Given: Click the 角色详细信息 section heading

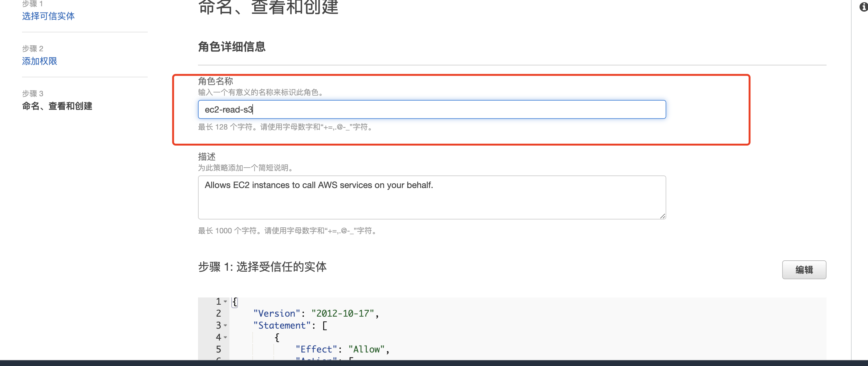Looking at the screenshot, I should coord(232,47).
